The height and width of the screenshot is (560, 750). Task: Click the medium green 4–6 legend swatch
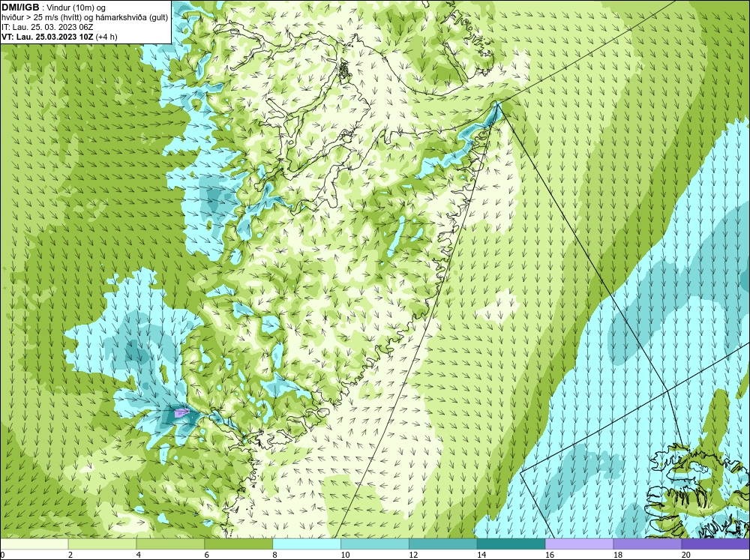coord(170,544)
